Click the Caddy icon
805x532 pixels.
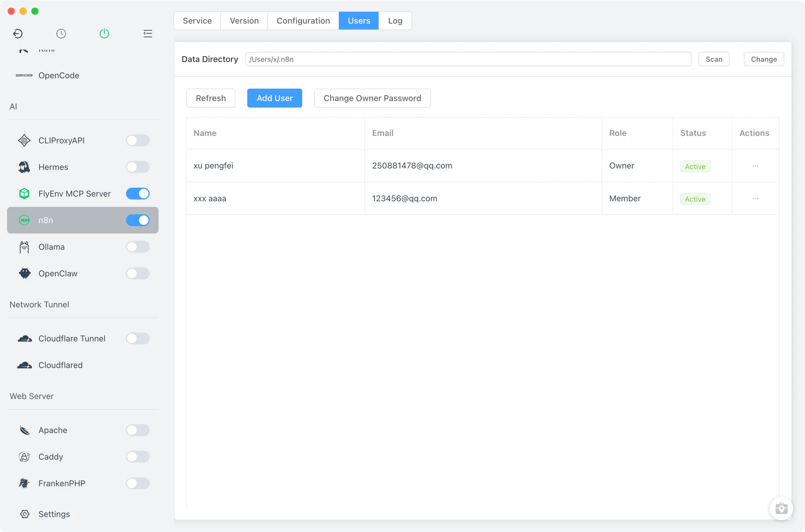click(24, 457)
